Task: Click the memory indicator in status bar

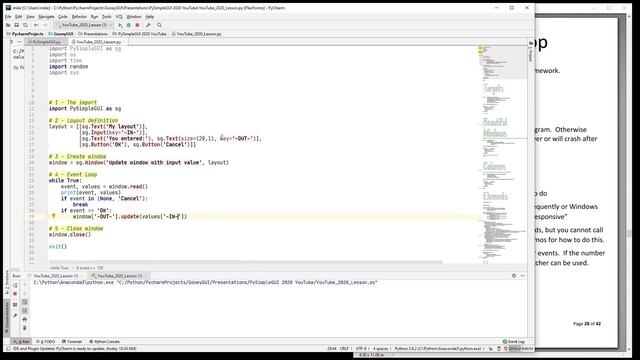Action: (521, 349)
